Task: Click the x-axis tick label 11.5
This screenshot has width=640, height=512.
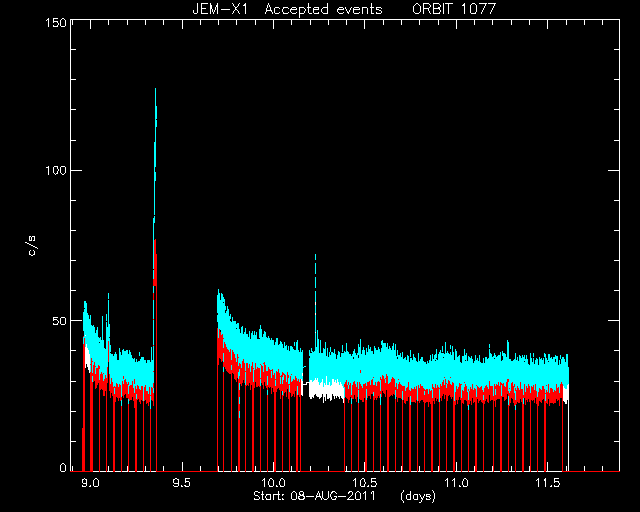Action: [547, 483]
